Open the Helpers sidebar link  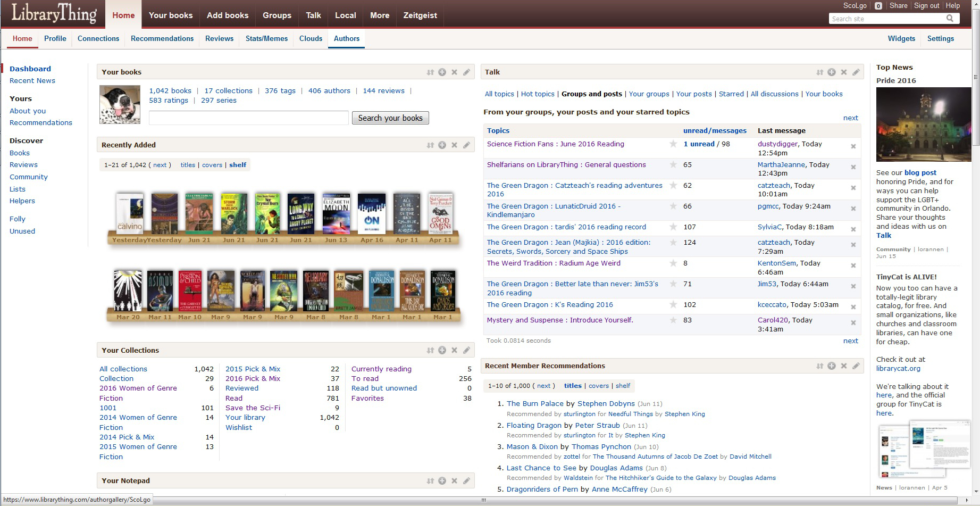pos(22,201)
